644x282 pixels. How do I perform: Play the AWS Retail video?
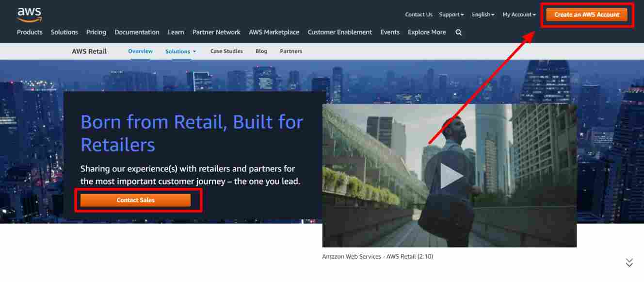pos(451,176)
